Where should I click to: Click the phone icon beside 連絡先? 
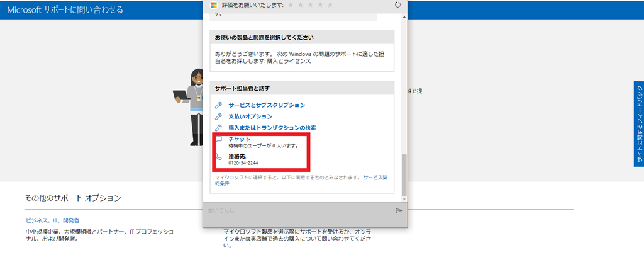pyautogui.click(x=219, y=157)
